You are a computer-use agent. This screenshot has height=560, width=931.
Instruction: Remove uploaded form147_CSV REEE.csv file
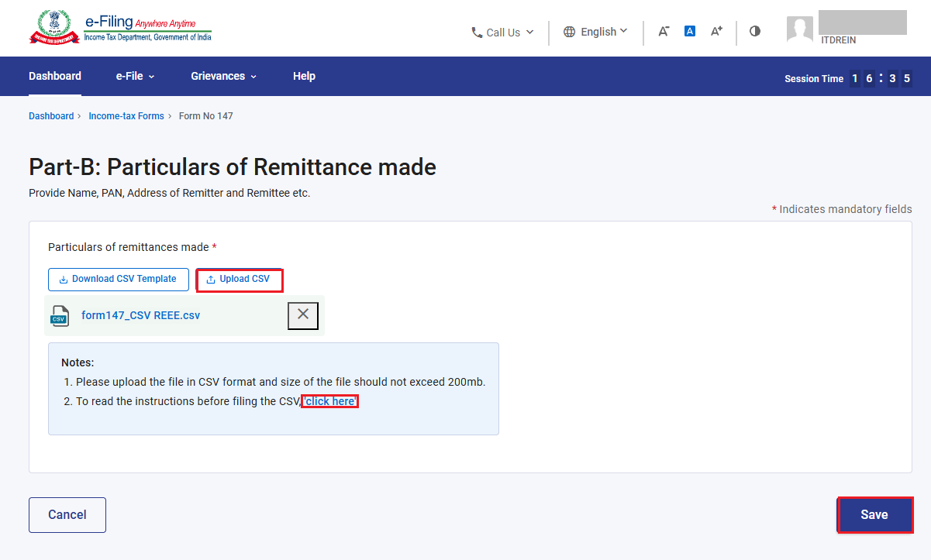click(303, 315)
